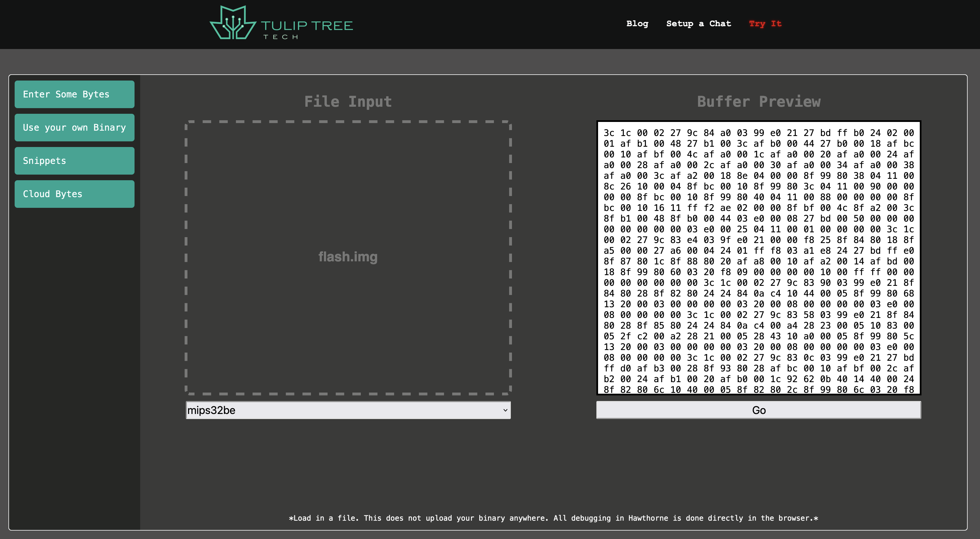Click the footer note about loading a file
The height and width of the screenshot is (539, 980).
[553, 518]
